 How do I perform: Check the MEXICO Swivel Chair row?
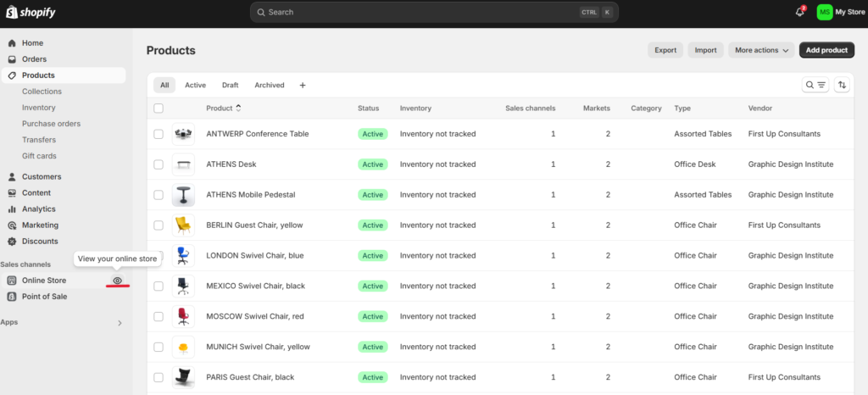click(x=159, y=286)
